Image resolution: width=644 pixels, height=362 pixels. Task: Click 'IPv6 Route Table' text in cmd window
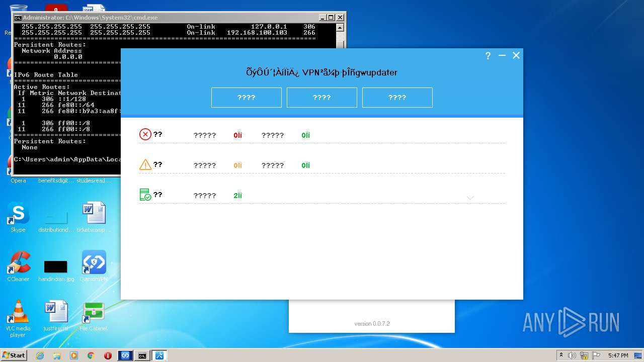pyautogui.click(x=46, y=75)
